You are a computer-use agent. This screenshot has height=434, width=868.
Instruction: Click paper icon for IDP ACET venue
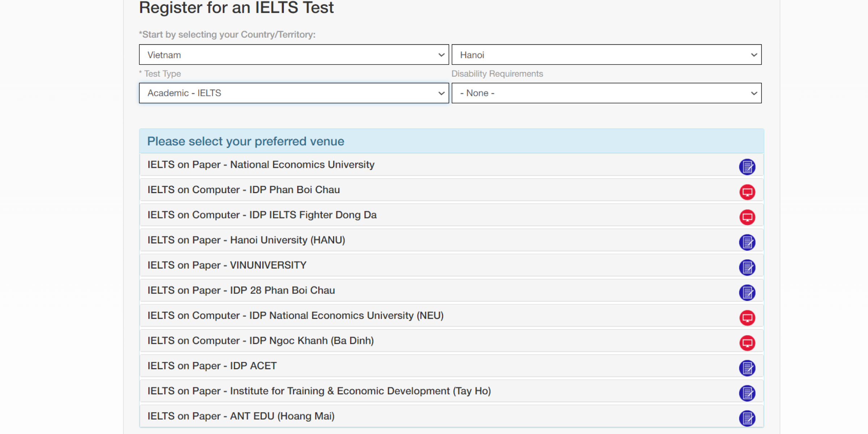(x=747, y=368)
